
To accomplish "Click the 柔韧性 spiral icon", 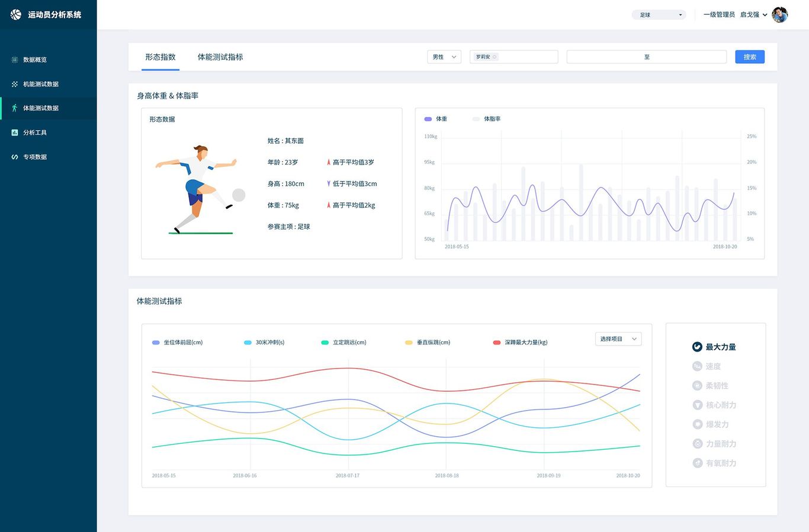I will (x=698, y=386).
